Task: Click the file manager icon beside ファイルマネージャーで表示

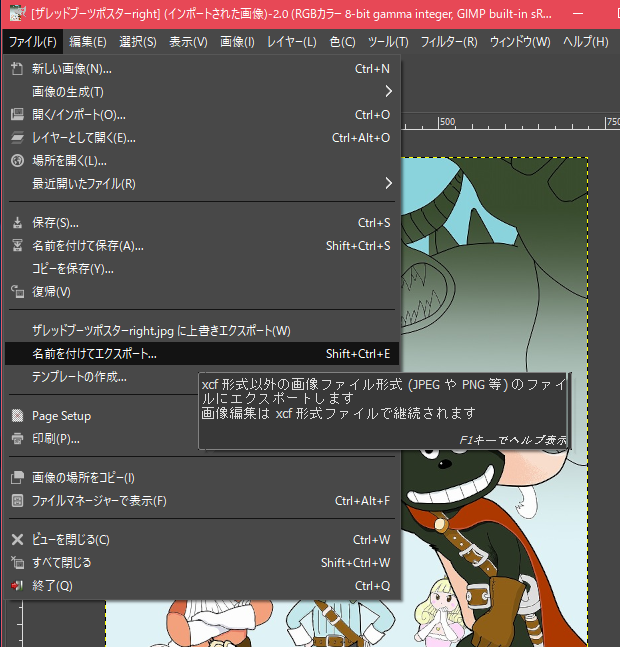Action: tap(17, 501)
